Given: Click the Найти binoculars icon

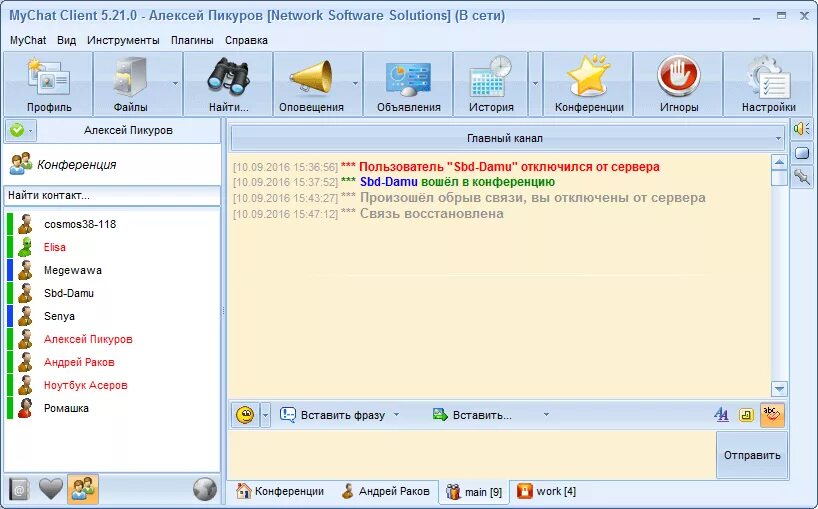Looking at the screenshot, I should click(228, 77).
